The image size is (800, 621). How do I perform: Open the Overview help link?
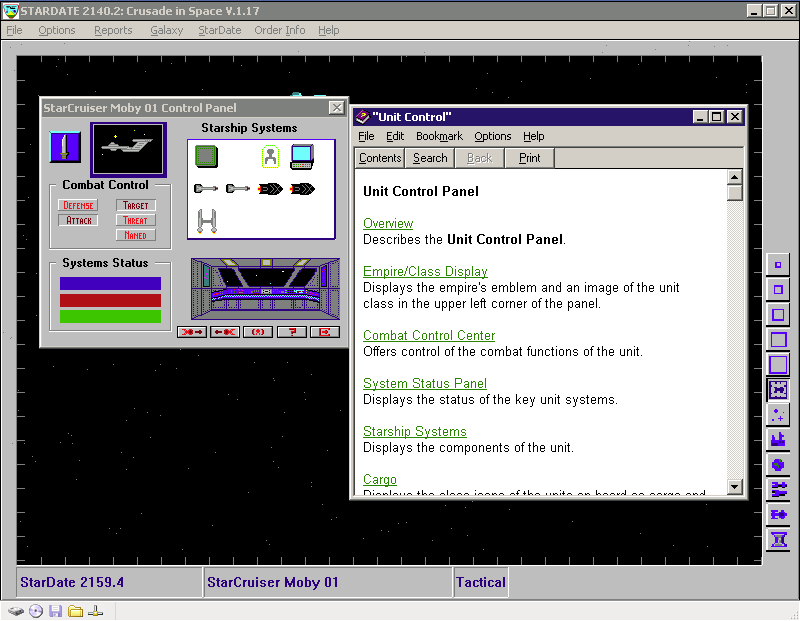click(388, 223)
